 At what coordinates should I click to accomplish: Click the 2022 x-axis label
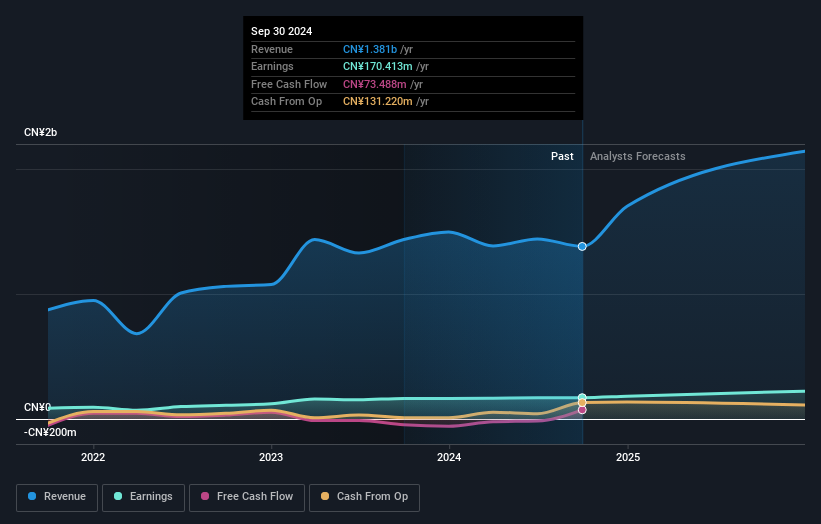93,458
